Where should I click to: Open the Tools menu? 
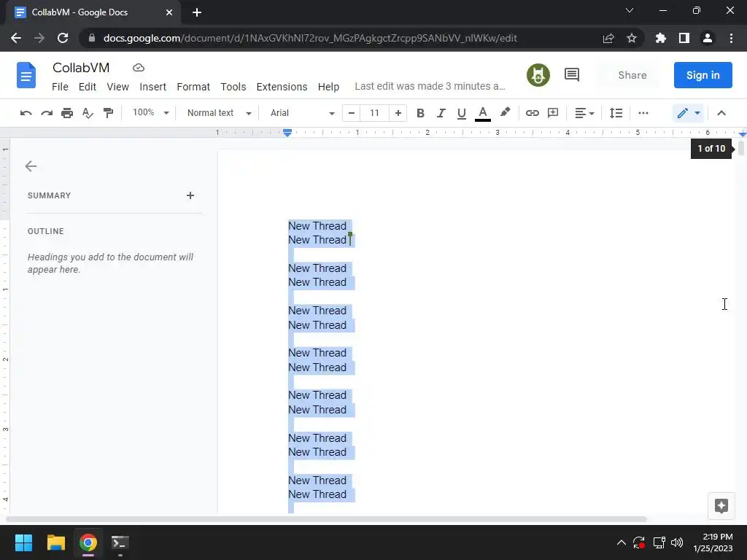point(233,87)
